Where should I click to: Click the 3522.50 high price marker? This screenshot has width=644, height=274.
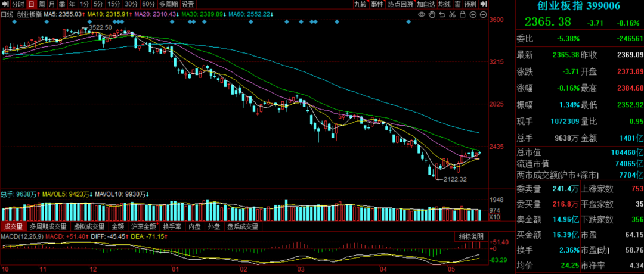tap(100, 27)
